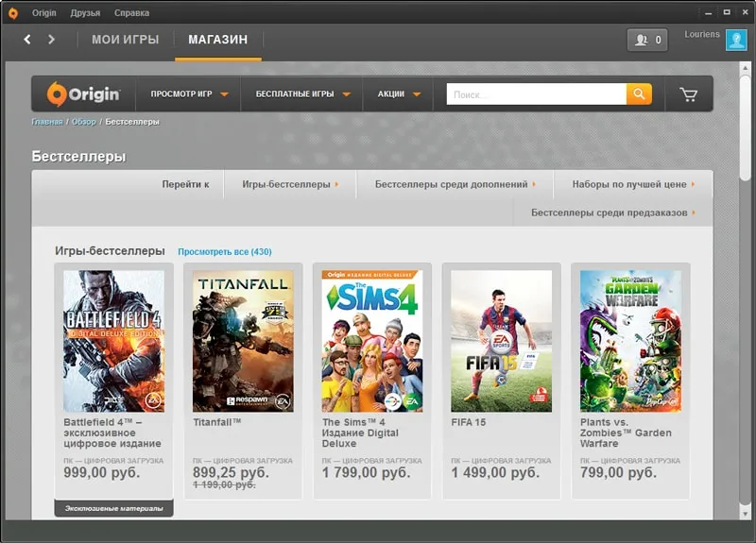The height and width of the screenshot is (543, 756).
Task: Open the Origin menu
Action: (x=43, y=13)
